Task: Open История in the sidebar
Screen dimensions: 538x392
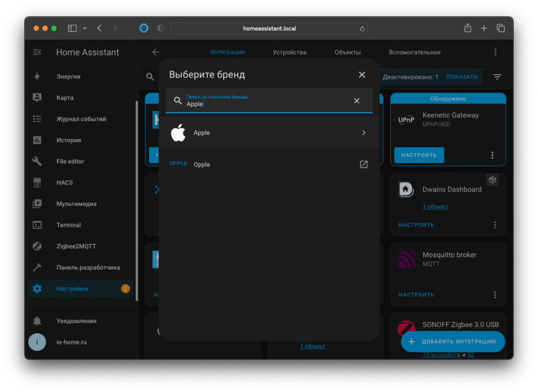Action: coord(80,140)
